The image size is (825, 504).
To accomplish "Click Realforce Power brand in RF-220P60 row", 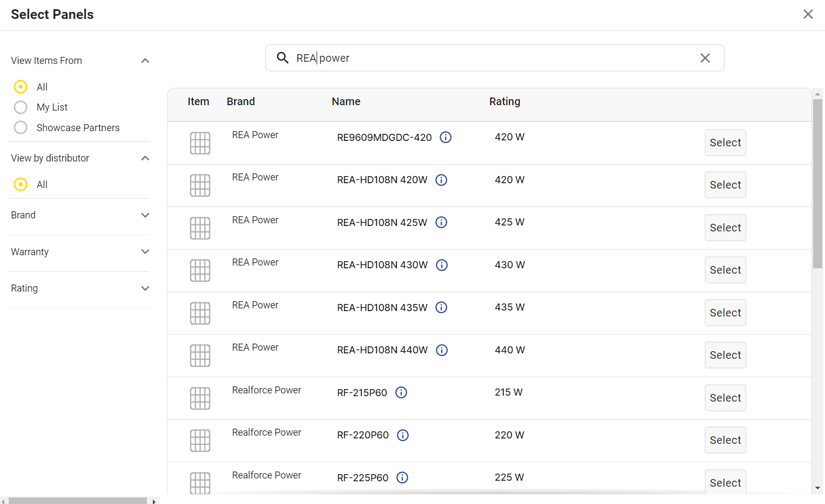I will 267,432.
